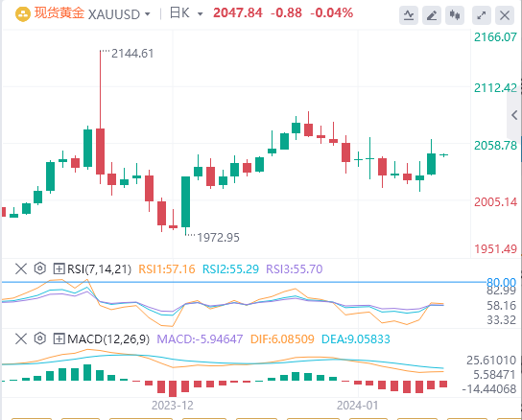522x420 pixels.
Task: Open the indicator chart-type icon in toolbar
Action: pyautogui.click(x=409, y=15)
